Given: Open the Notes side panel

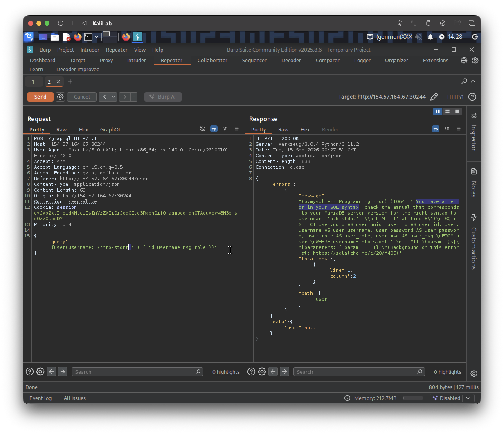Looking at the screenshot, I should (474, 183).
